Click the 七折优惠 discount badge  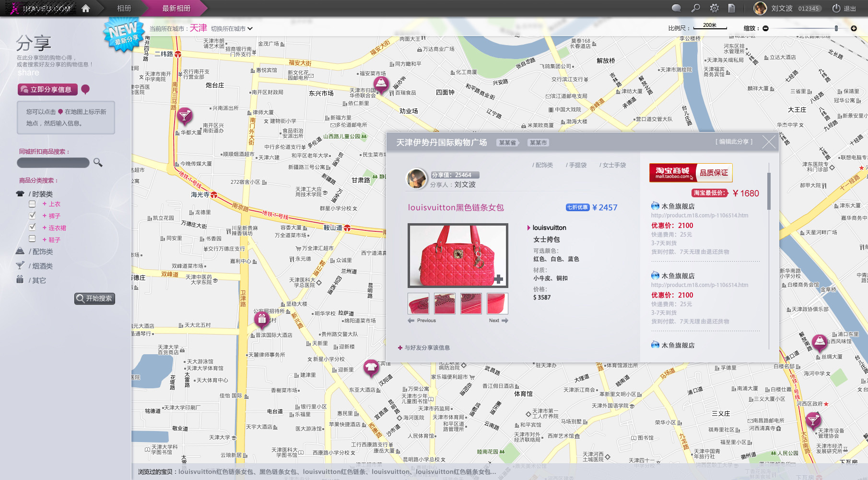tap(577, 207)
